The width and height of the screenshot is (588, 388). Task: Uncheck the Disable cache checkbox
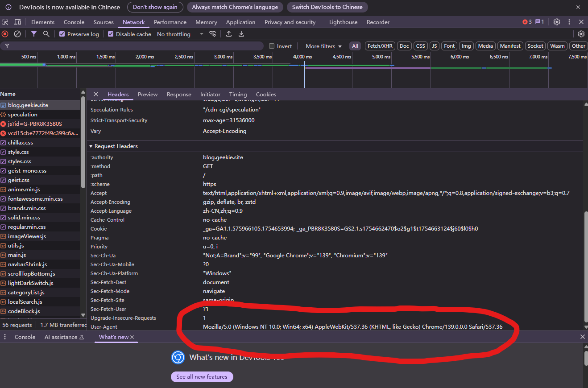click(111, 34)
